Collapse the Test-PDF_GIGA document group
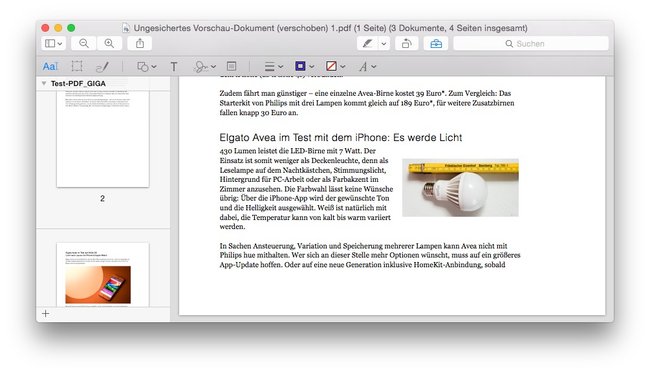 (x=44, y=83)
